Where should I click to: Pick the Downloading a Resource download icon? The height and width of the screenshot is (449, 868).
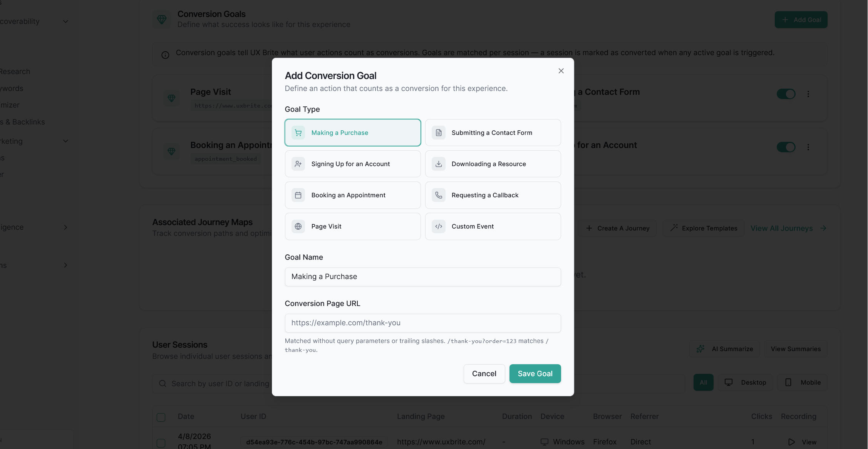439,164
